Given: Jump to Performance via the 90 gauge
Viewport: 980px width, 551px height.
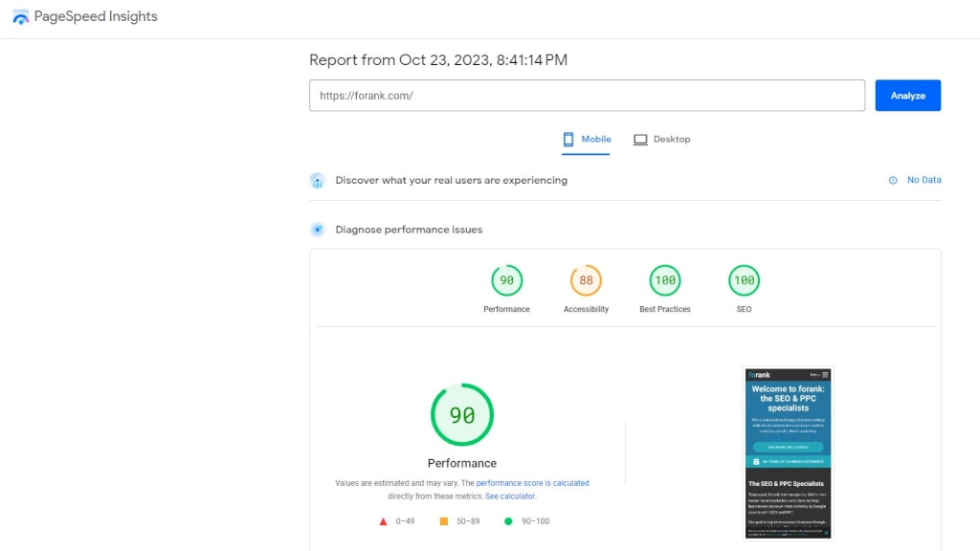Looking at the screenshot, I should 506,280.
